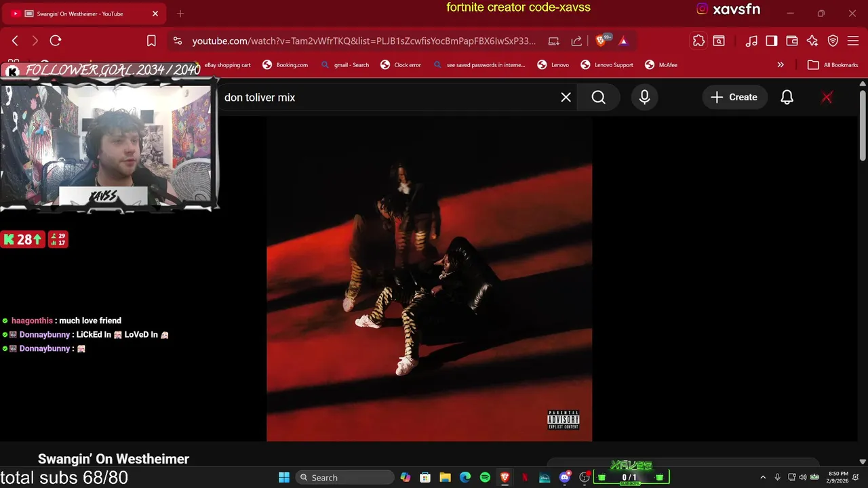Start voice search with microphone button

(x=645, y=98)
